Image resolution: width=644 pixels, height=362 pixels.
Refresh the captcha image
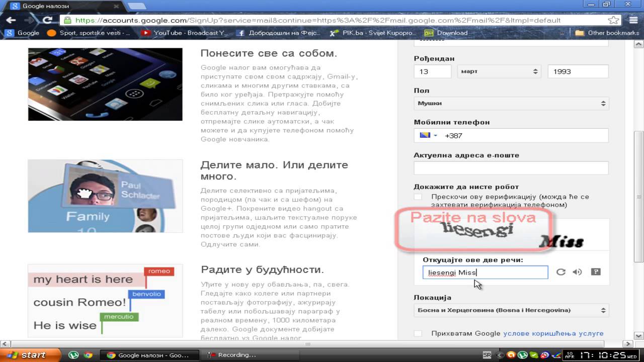coord(560,272)
